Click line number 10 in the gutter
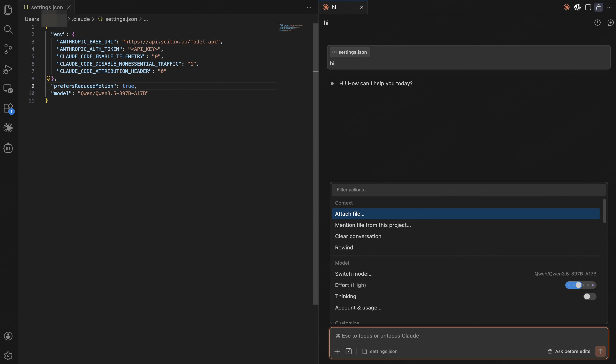This screenshot has height=364, width=616. pyautogui.click(x=31, y=93)
